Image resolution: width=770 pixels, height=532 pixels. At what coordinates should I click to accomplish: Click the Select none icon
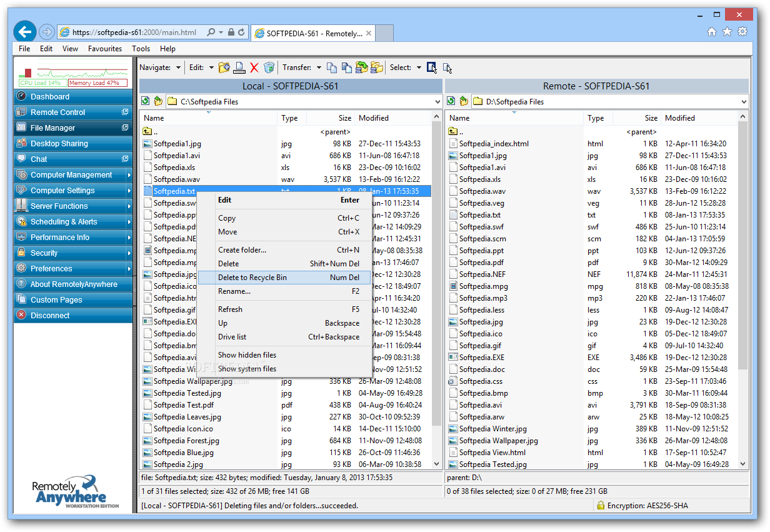coord(447,68)
